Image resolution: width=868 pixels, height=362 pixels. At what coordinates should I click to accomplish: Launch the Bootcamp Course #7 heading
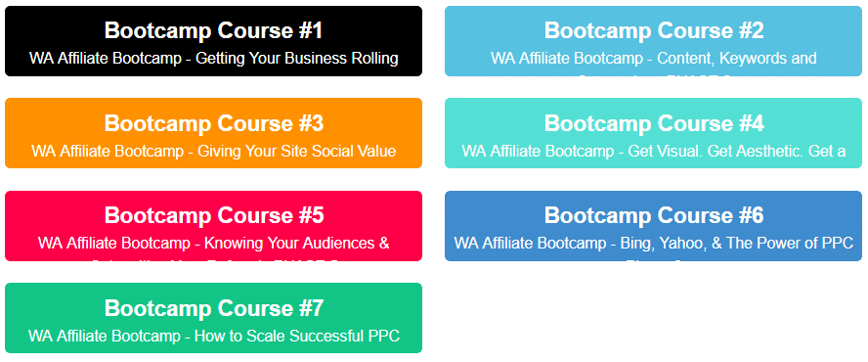click(x=214, y=307)
